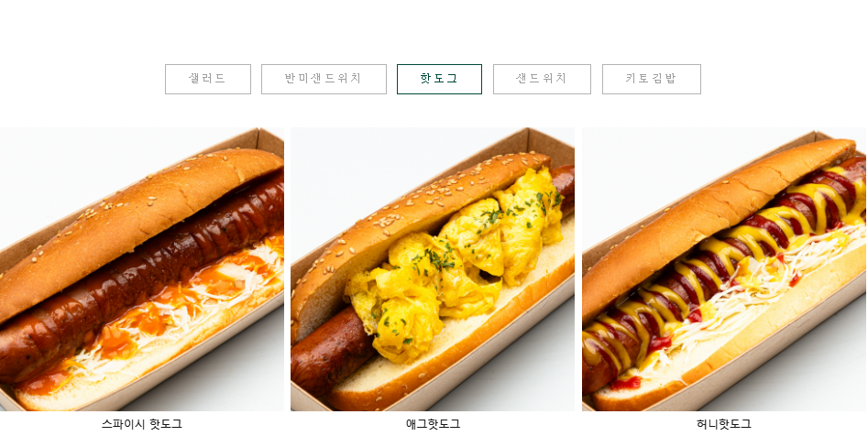
Task: Click the 허니핫도그 product name
Action: [724, 424]
